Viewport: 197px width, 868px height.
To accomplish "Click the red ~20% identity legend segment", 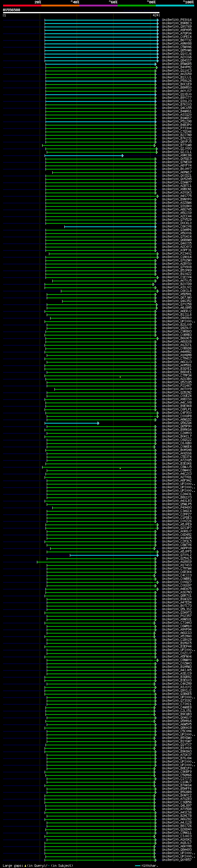I will [x=22, y=6].
